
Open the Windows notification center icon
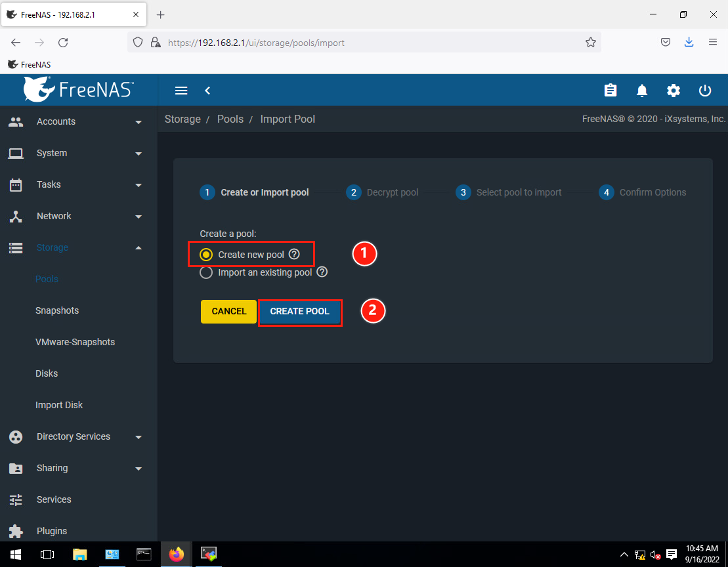(x=672, y=554)
